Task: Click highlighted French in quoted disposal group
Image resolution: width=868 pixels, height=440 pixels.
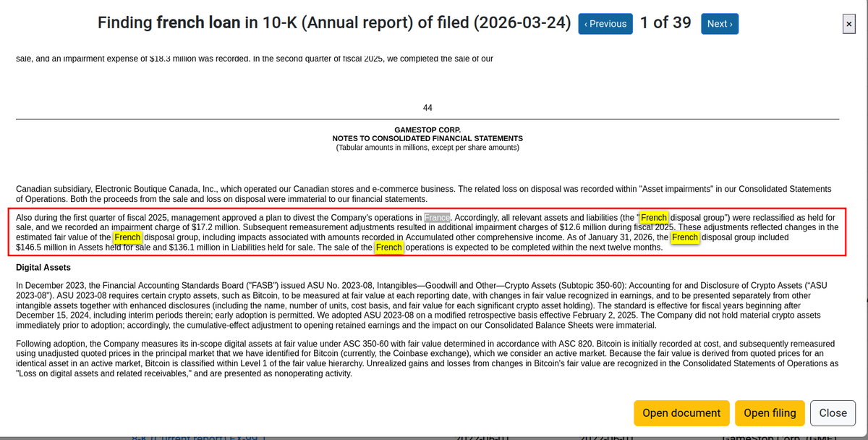Action: click(654, 217)
